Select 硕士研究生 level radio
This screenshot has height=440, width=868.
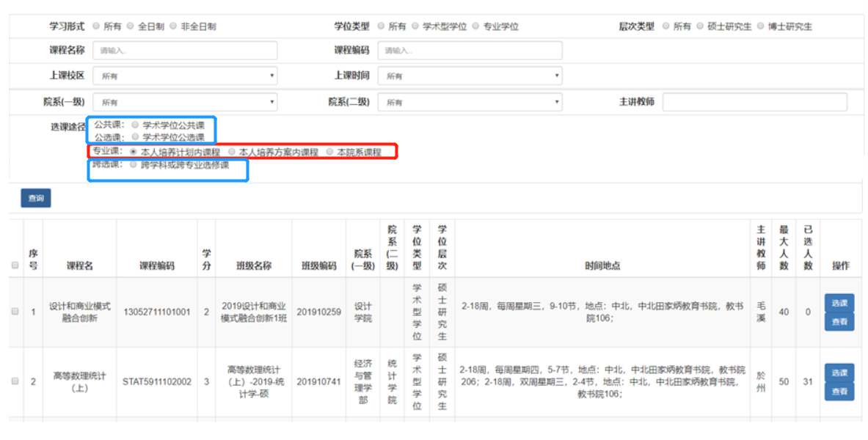tap(699, 26)
